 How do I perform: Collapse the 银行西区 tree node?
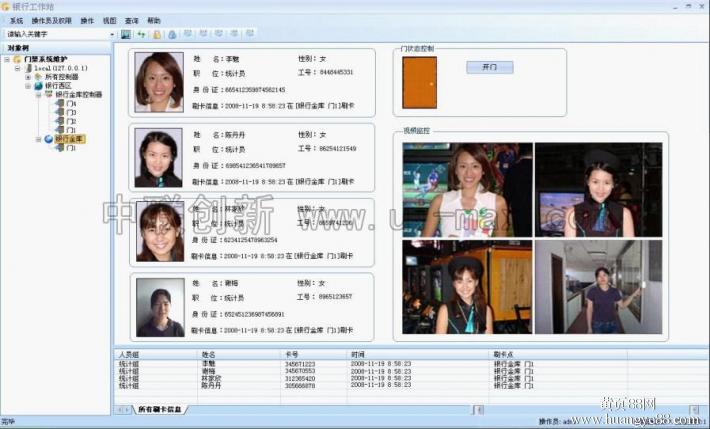point(27,86)
